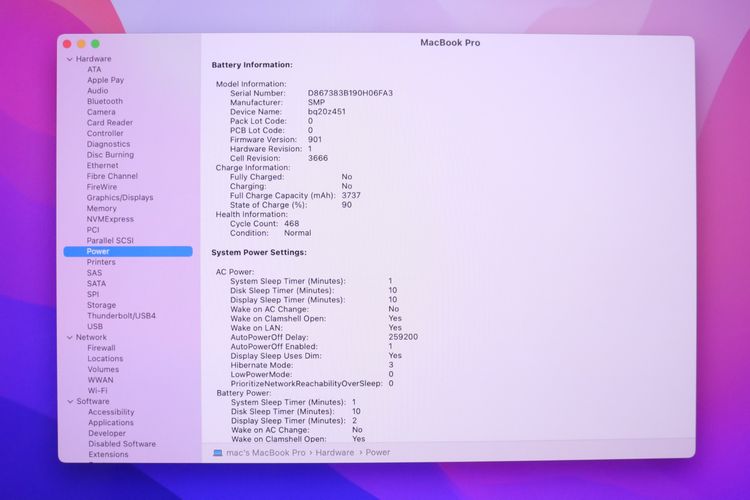
Task: Click the Battery Information heading
Action: coord(252,65)
